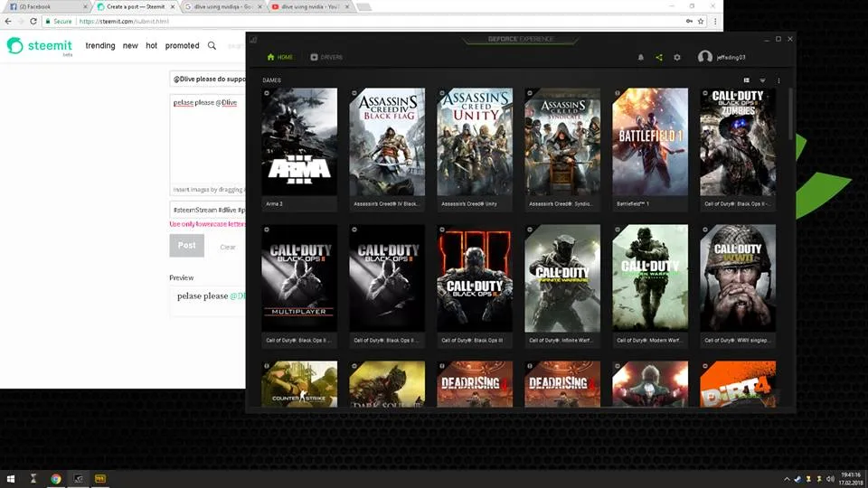Open the volume icon in system tray
868x488 pixels.
829,479
